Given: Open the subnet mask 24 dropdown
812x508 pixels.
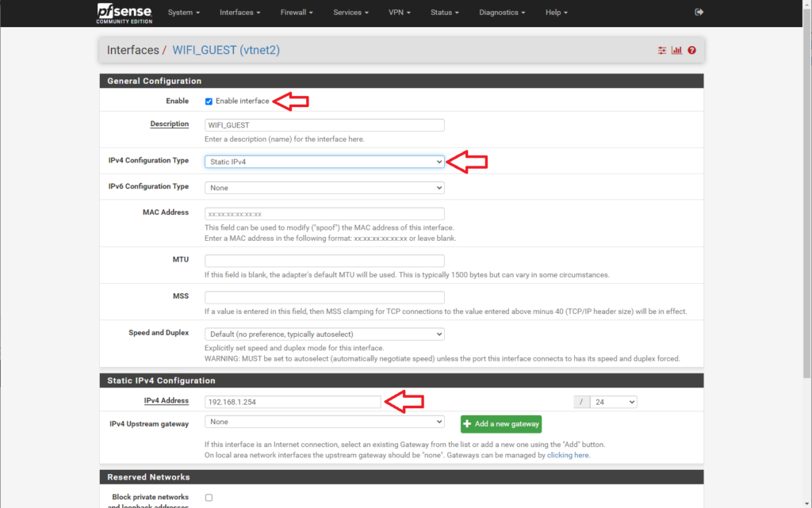Looking at the screenshot, I should click(614, 402).
